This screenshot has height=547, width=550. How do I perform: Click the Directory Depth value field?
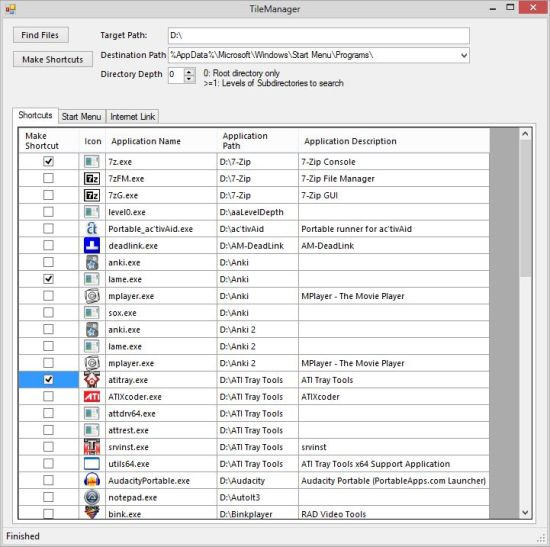click(176, 75)
